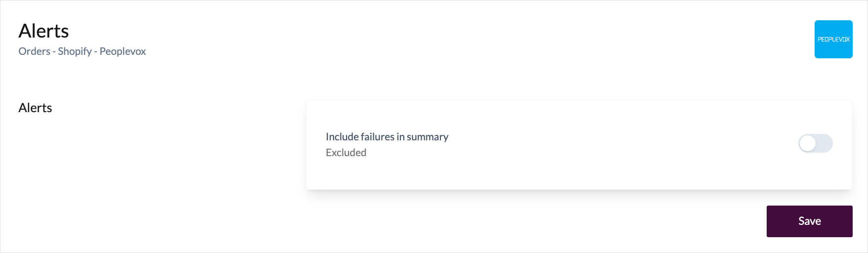868x253 pixels.
Task: Click the Peoplevox logo icon
Action: [833, 39]
